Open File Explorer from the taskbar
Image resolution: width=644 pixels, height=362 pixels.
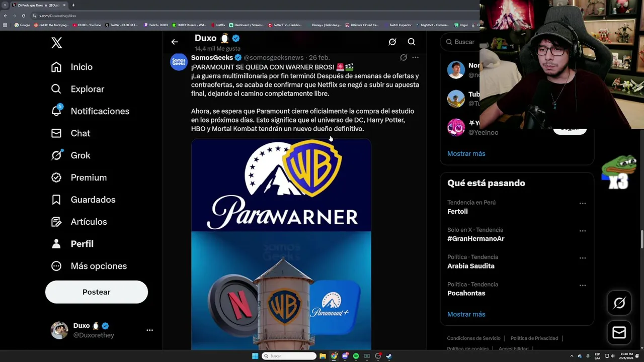click(x=323, y=356)
